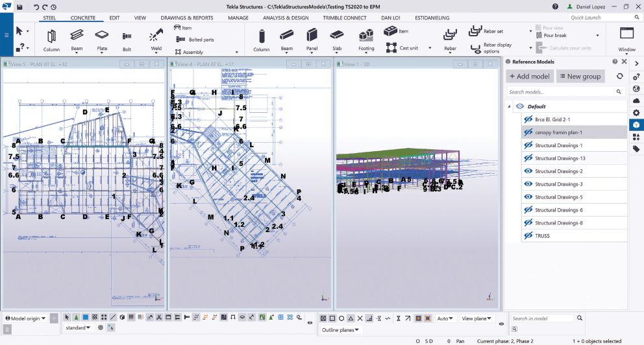Select the steel Column tool
This screenshot has height=345, width=644.
tap(51, 38)
